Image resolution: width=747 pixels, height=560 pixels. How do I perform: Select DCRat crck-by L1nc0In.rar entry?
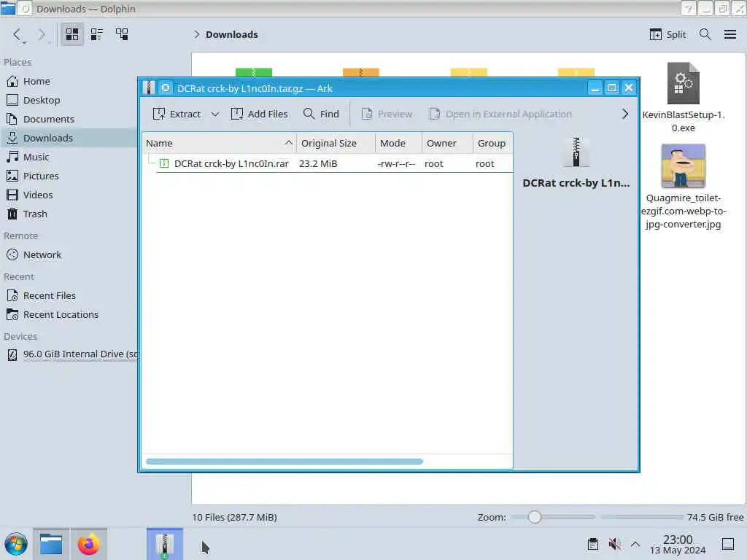click(x=231, y=164)
